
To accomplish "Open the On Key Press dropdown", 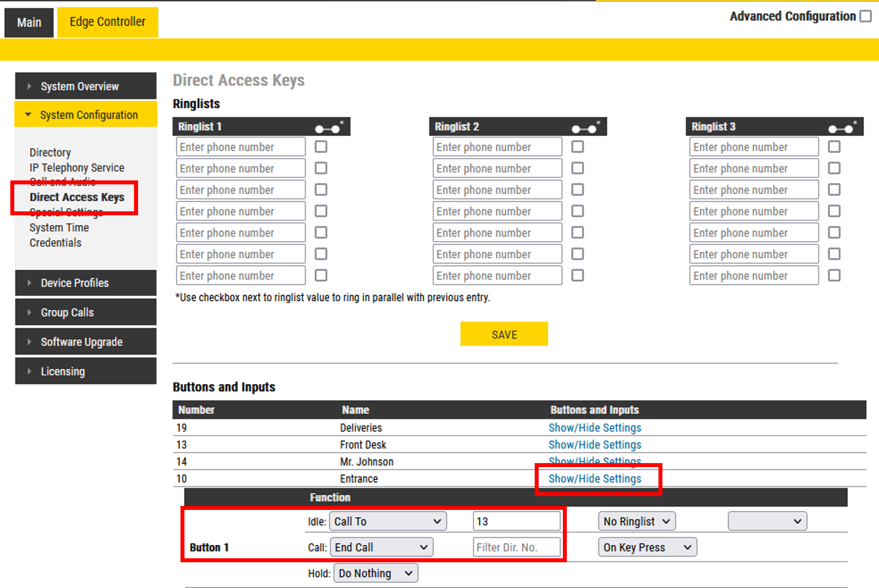I will pos(647,547).
